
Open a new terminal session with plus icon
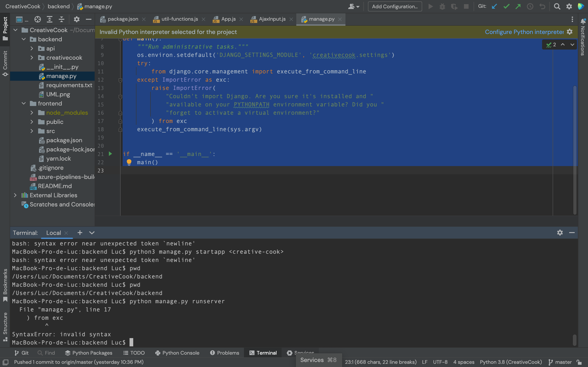pos(80,233)
